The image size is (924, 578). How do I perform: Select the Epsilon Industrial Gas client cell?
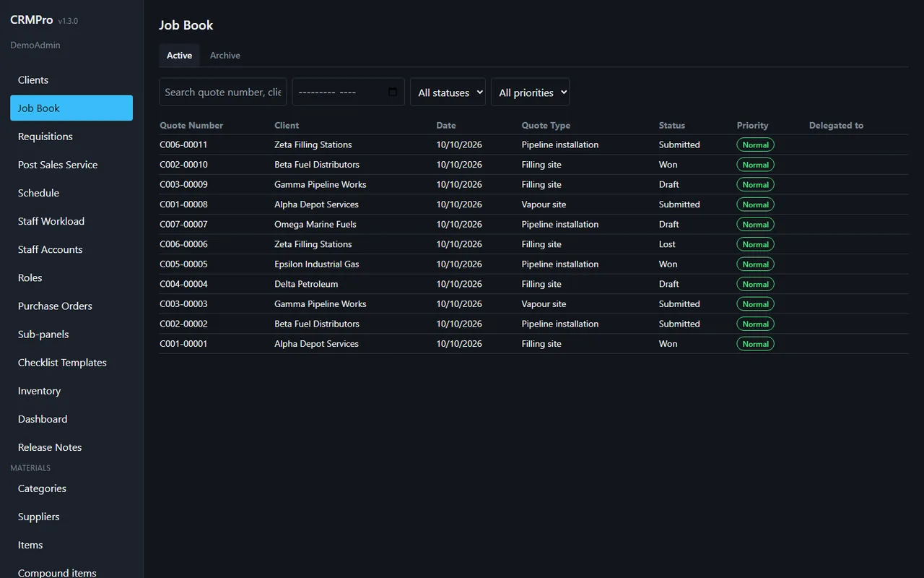coord(317,264)
